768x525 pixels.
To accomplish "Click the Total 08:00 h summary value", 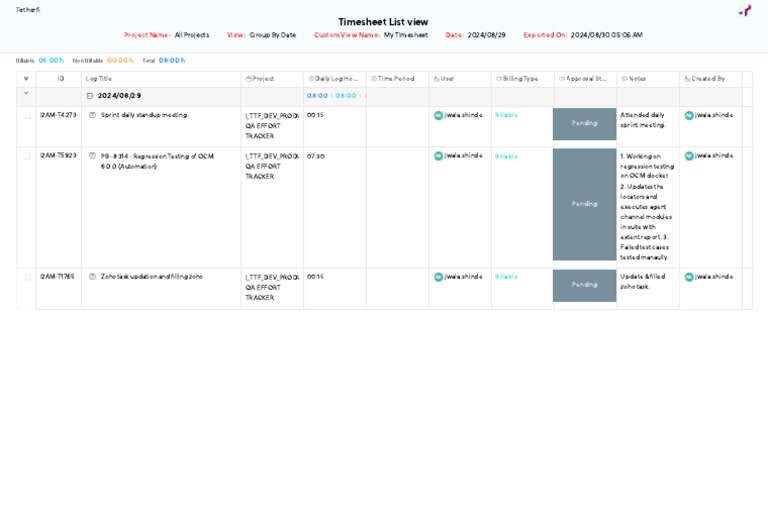I will coord(172,60).
